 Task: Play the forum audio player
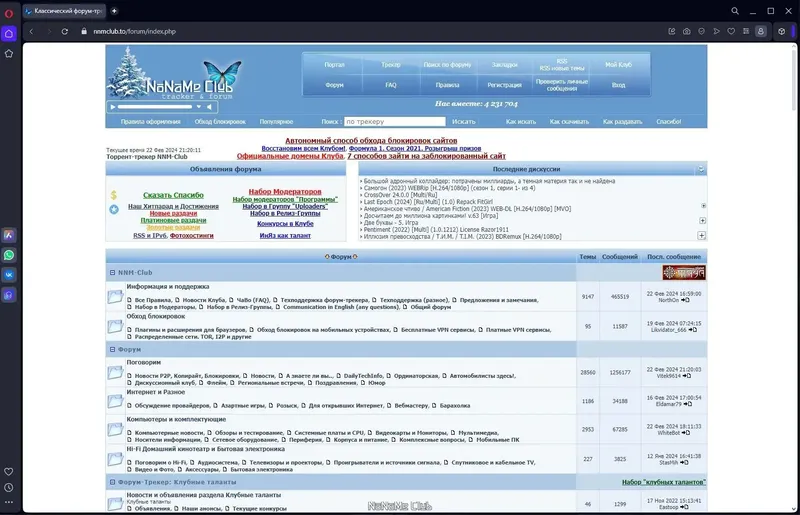113,107
